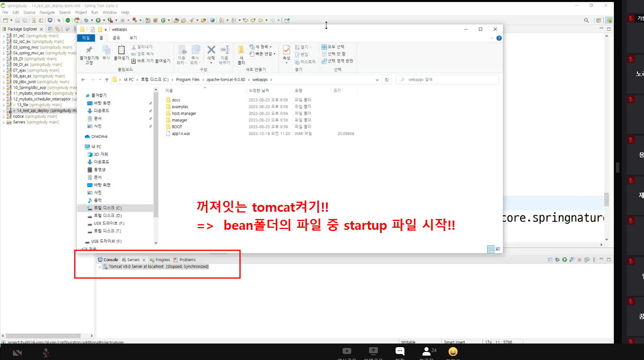Select the app14.war file
644x360 pixels.
(x=181, y=134)
